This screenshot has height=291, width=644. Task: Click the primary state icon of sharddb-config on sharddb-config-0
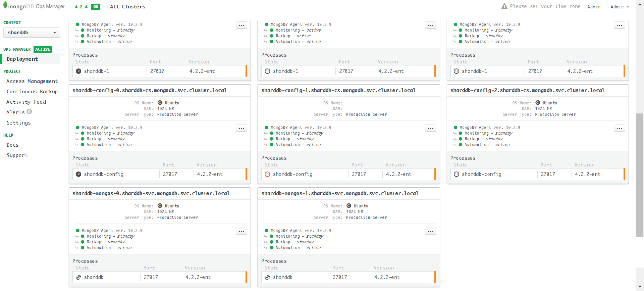78,174
